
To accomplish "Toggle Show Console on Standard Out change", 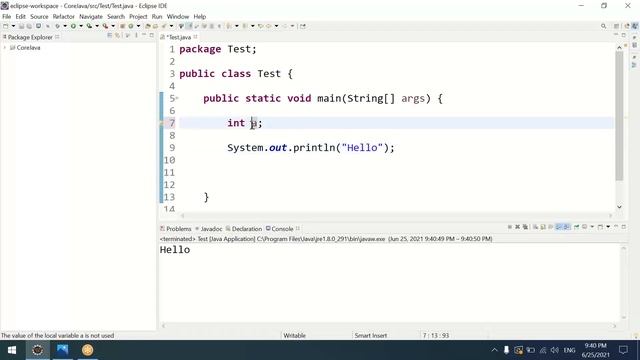I will pos(558,227).
